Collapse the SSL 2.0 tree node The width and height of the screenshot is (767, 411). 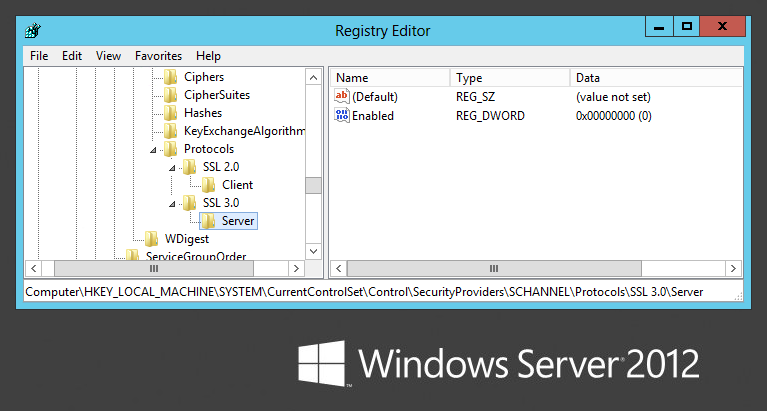coord(172,168)
